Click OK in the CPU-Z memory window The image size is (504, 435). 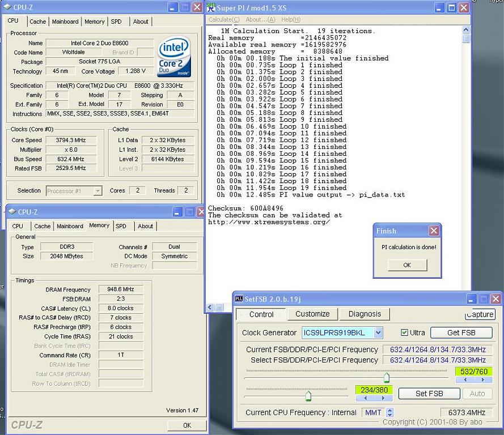[187, 425]
